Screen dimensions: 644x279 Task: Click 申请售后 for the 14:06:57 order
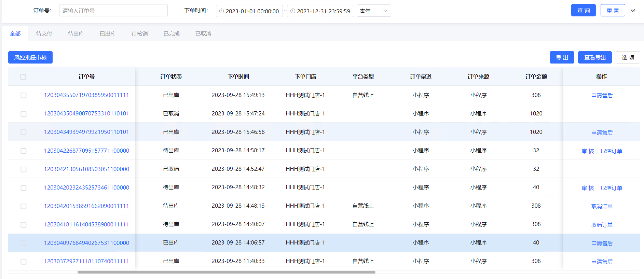[602, 243]
